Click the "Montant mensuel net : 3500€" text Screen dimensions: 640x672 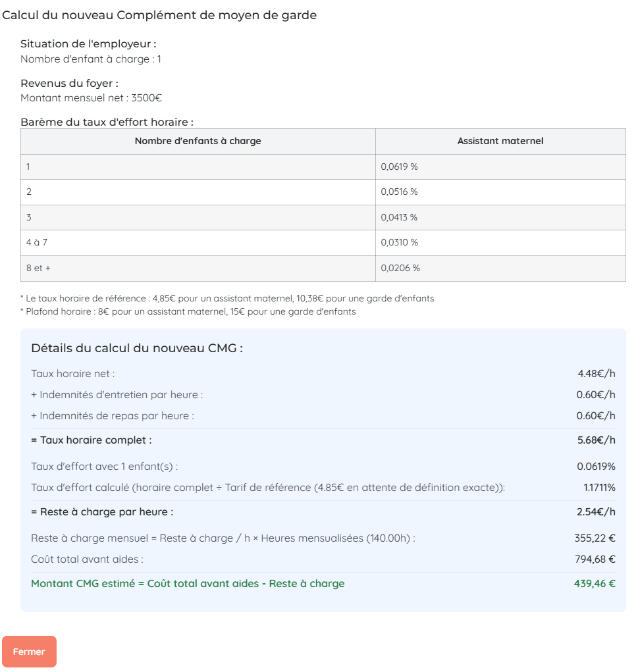coord(91,98)
